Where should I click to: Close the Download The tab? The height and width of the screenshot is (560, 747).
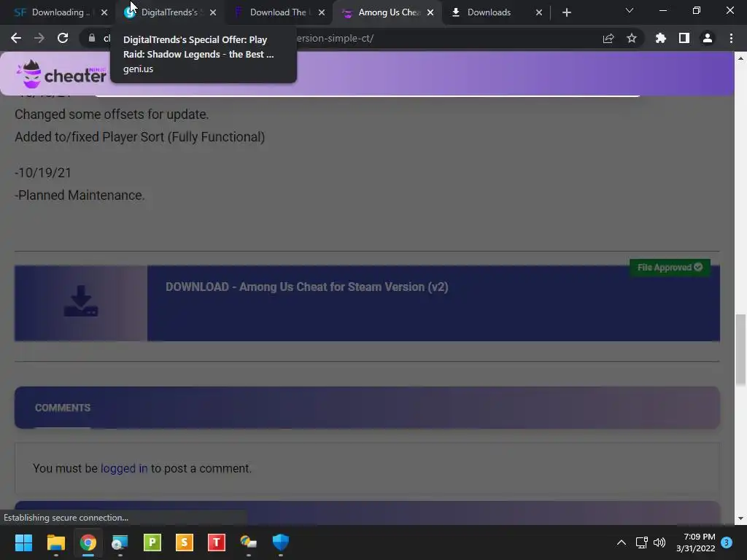pyautogui.click(x=322, y=12)
